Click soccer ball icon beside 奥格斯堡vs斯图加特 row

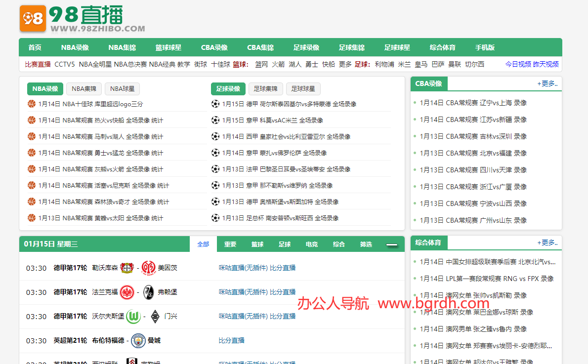215,202
